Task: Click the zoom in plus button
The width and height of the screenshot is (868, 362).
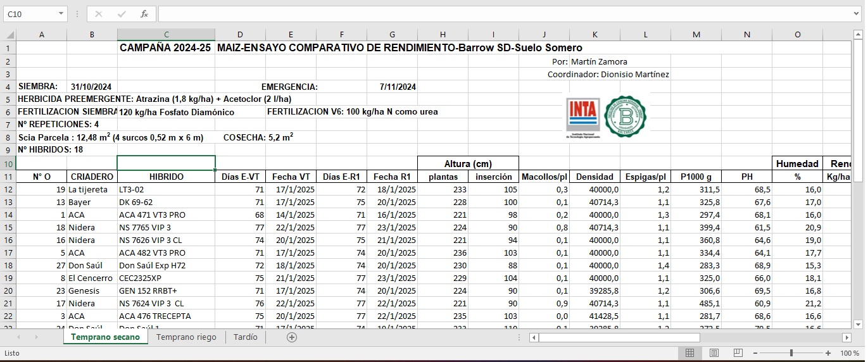Action: (x=828, y=353)
